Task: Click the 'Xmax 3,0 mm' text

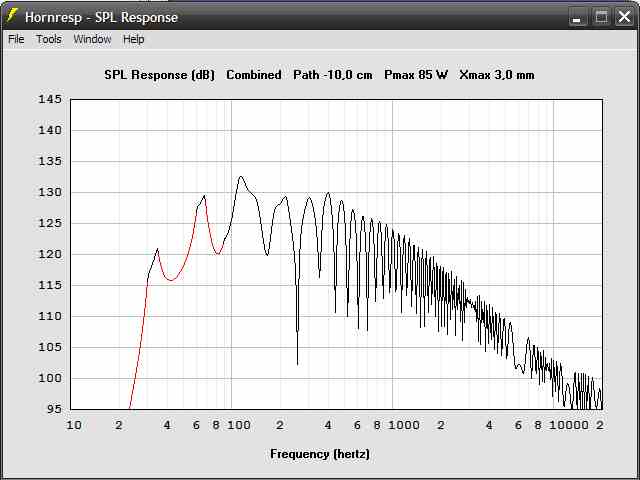Action: pos(497,75)
